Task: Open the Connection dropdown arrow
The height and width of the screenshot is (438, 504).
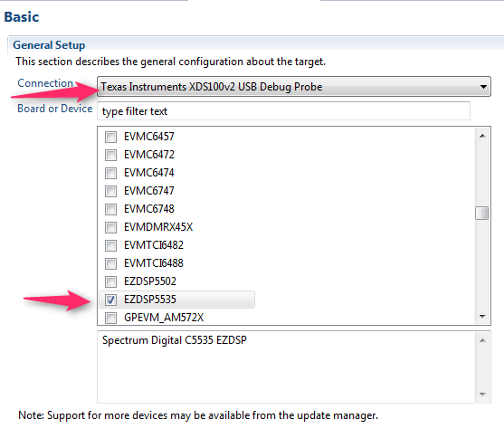Action: [x=483, y=87]
